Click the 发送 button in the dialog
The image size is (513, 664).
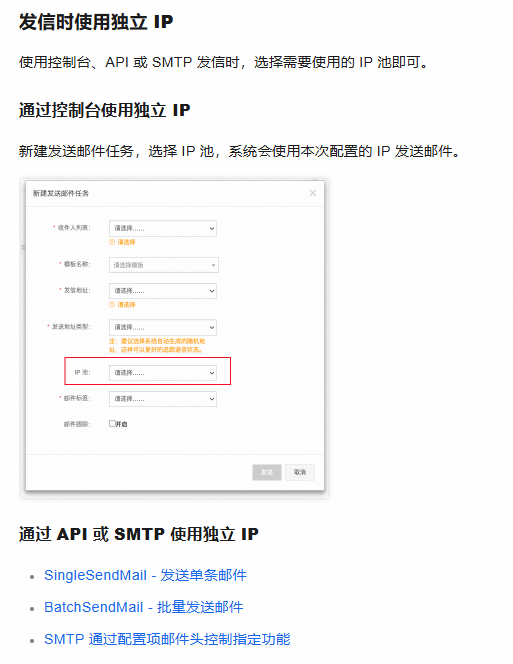click(267, 472)
